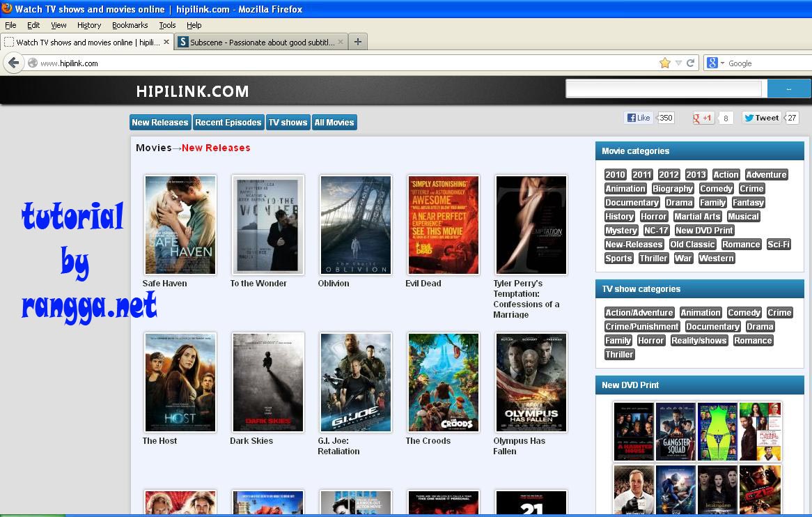Click the Facebook Like button
The width and height of the screenshot is (812, 517).
coord(638,118)
